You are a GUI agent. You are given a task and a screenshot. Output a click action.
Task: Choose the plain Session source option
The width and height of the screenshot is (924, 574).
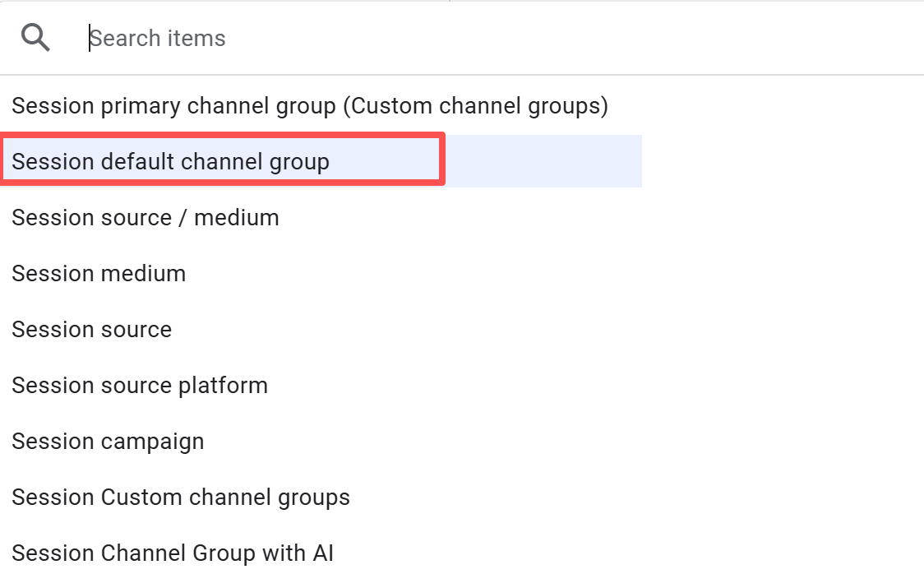tap(92, 330)
